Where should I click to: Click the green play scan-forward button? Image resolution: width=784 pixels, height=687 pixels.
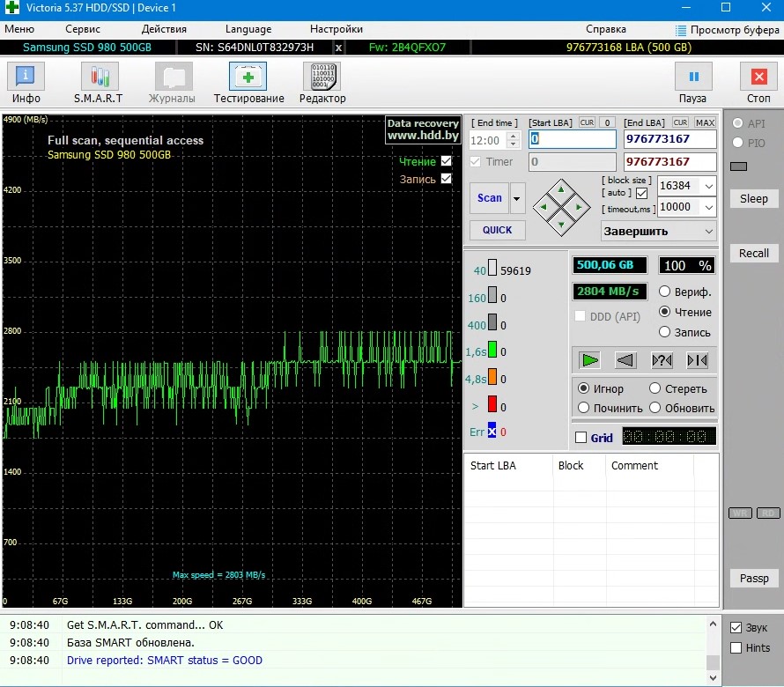[x=589, y=360]
